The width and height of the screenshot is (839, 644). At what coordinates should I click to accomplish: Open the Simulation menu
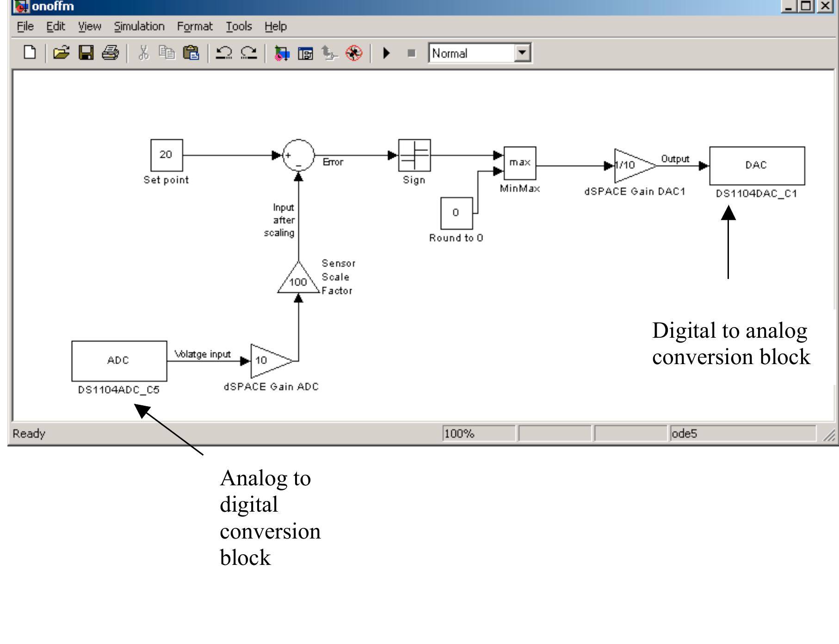click(139, 26)
